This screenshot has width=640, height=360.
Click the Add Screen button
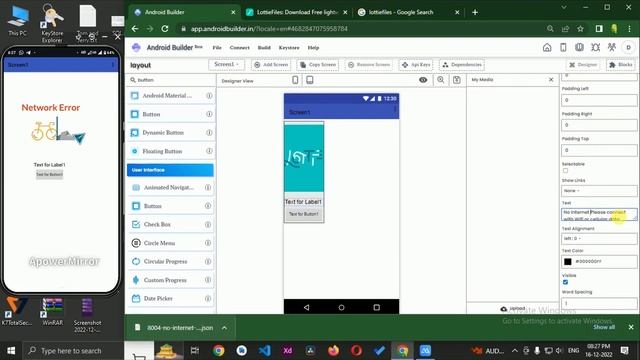pos(271,64)
